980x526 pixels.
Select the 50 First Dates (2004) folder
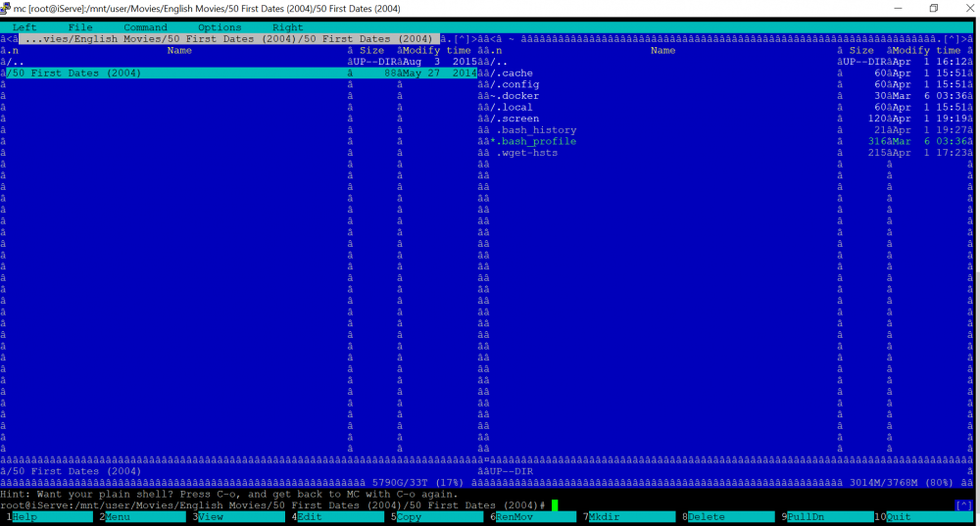point(241,73)
